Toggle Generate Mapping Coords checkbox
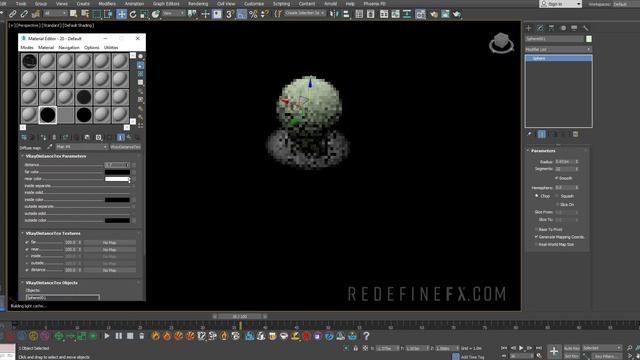This screenshot has width=640, height=360. click(x=536, y=237)
